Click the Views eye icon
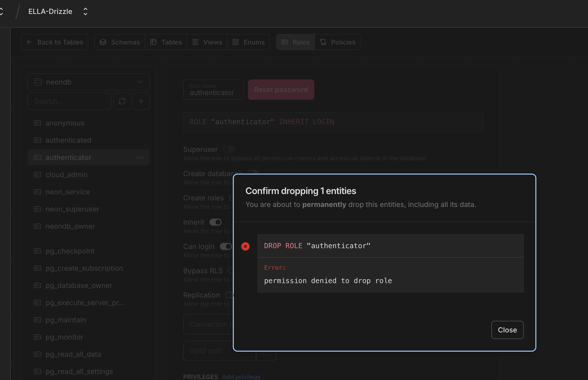588x380 pixels. [195, 42]
